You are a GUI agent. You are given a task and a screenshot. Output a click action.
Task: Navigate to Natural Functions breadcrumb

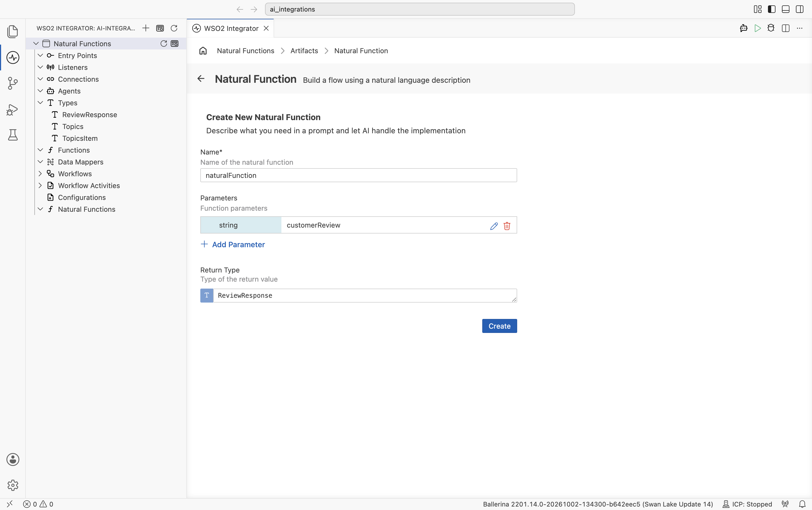[x=245, y=51]
